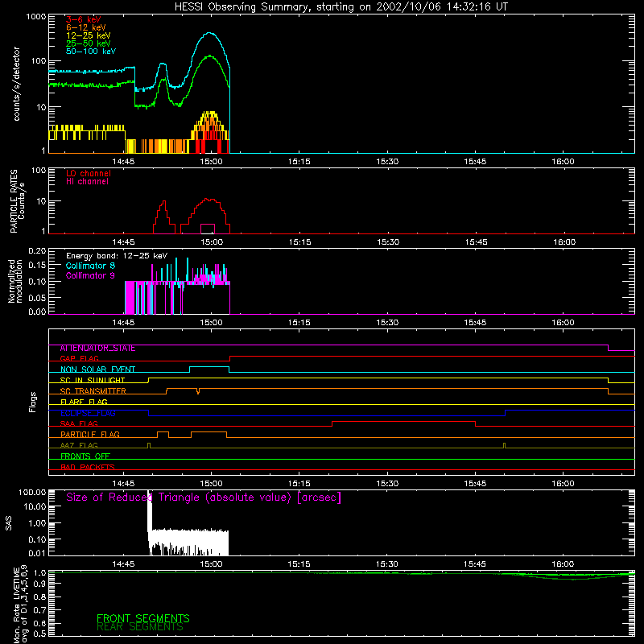Image resolution: width=644 pixels, height=644 pixels.
Task: Click the SAA_FLAG label
Action: point(79,423)
